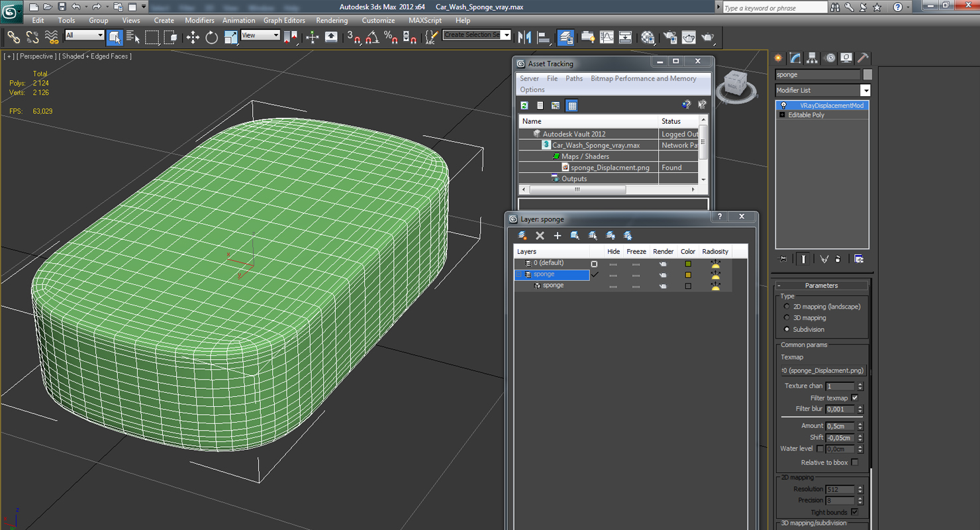
Task: Open the Curve Editor
Action: pos(607,37)
